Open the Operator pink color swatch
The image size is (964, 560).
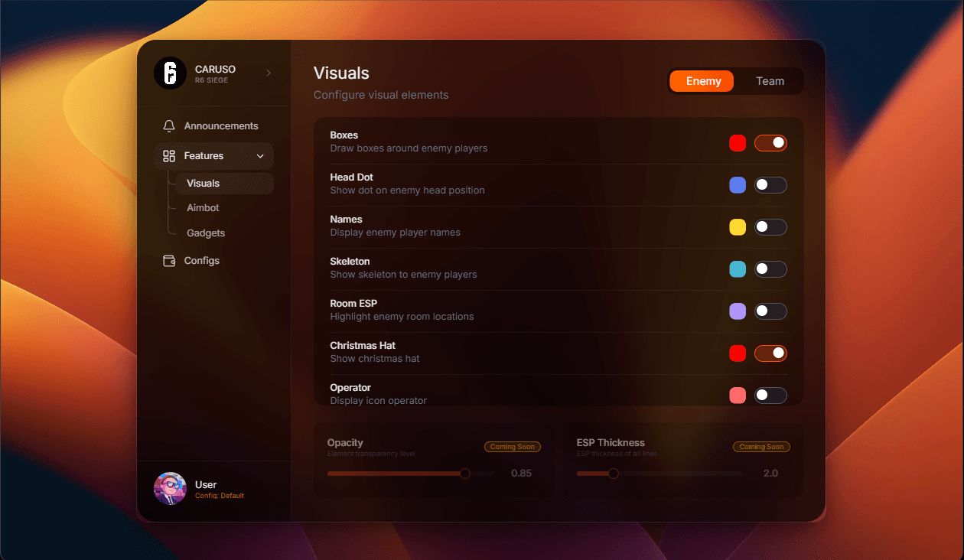[x=738, y=396]
